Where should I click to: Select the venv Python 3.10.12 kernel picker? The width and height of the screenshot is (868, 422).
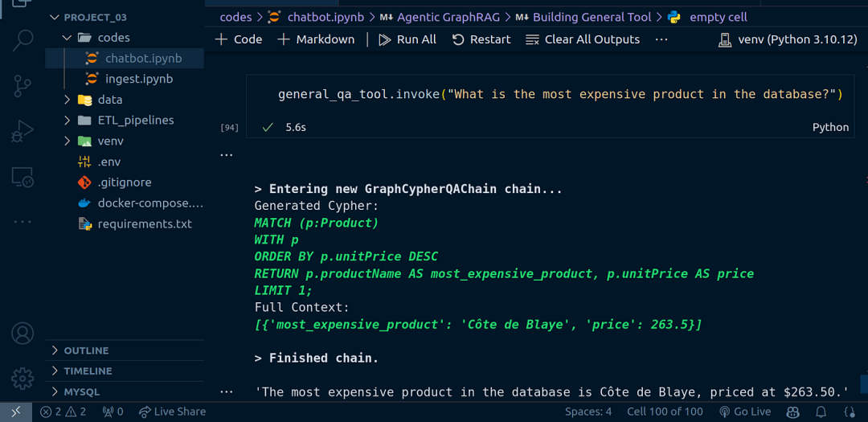[788, 39]
